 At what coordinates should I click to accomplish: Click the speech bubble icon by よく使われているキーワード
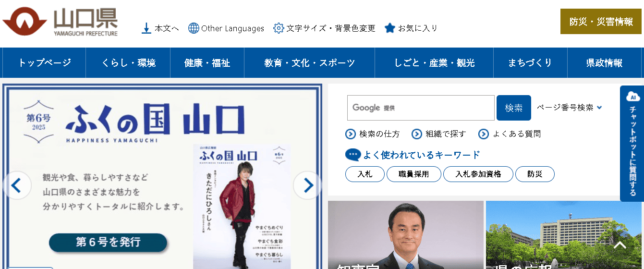[353, 155]
